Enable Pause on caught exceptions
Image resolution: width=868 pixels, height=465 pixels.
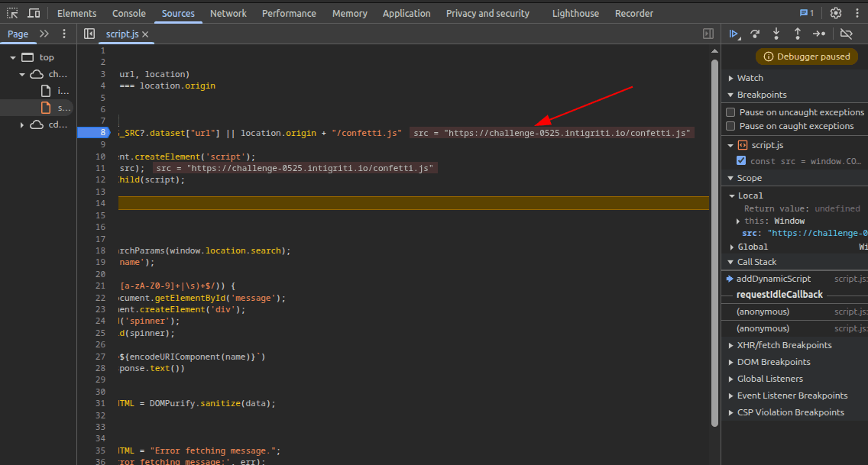(x=730, y=126)
